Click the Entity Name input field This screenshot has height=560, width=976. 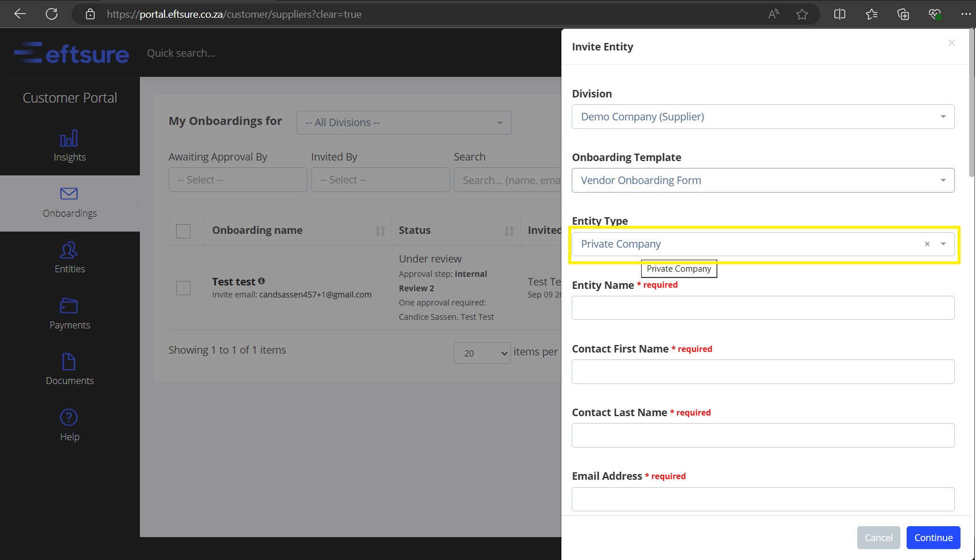click(763, 308)
